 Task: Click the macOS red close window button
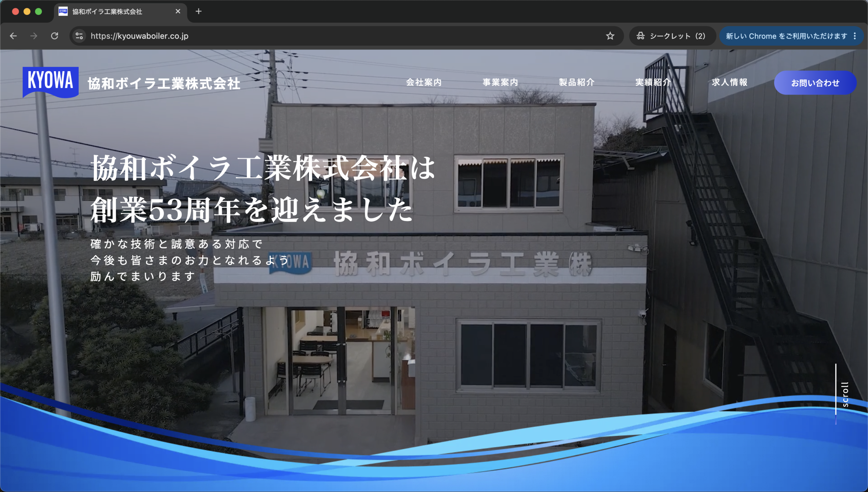point(15,12)
